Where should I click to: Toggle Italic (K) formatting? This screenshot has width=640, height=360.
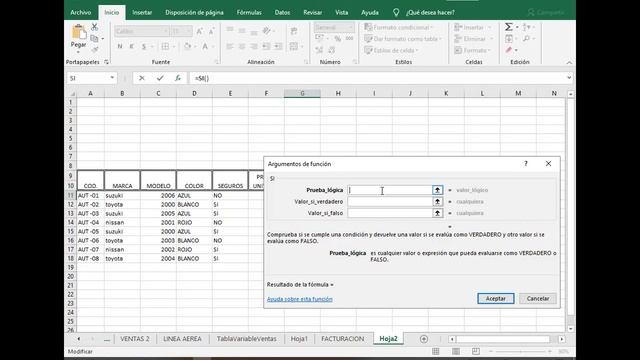[131, 46]
